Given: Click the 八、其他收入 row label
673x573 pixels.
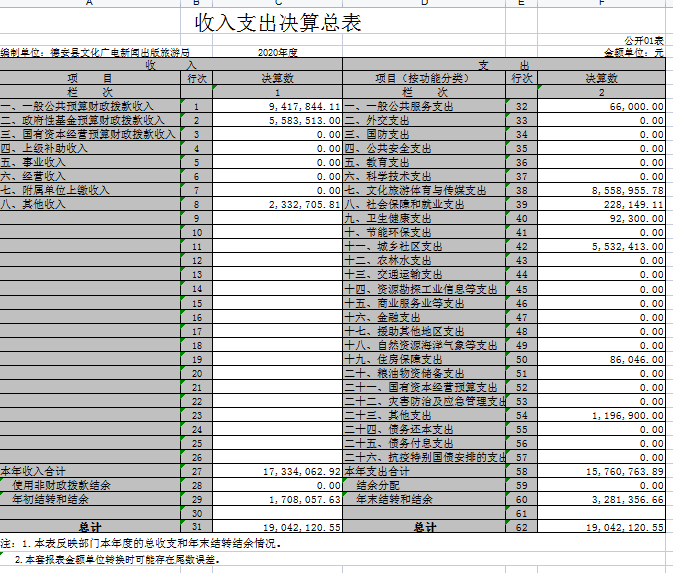Looking at the screenshot, I should point(34,204).
